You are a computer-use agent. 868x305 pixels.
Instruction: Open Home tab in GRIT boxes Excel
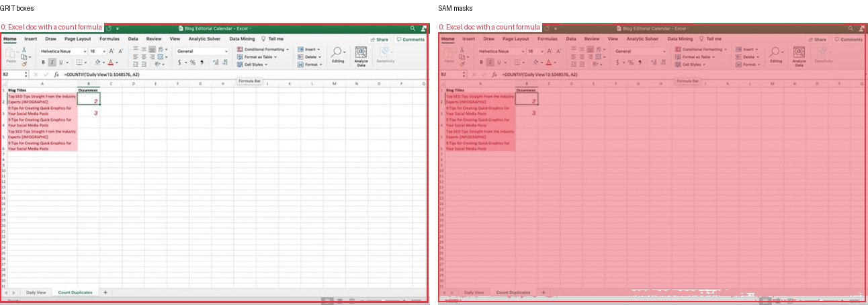(10, 39)
